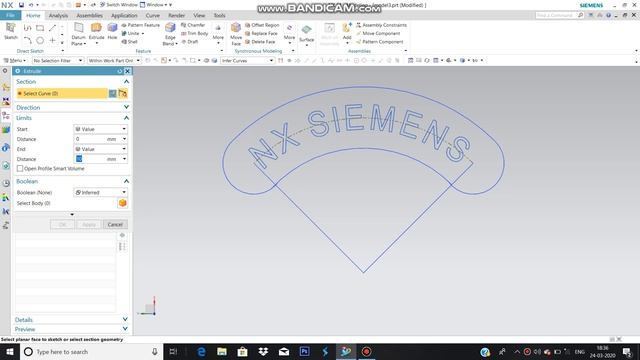Click the Pattern Feature command
The width and height of the screenshot is (640, 360).
(x=140, y=25)
